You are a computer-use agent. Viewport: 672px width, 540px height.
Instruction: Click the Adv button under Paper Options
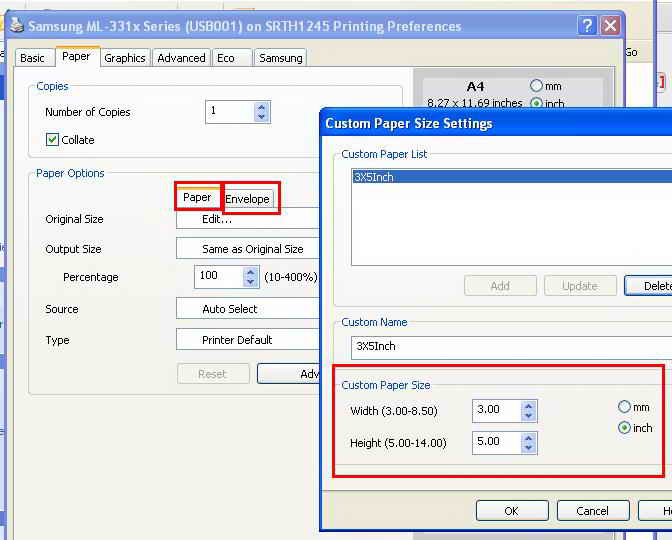click(288, 374)
